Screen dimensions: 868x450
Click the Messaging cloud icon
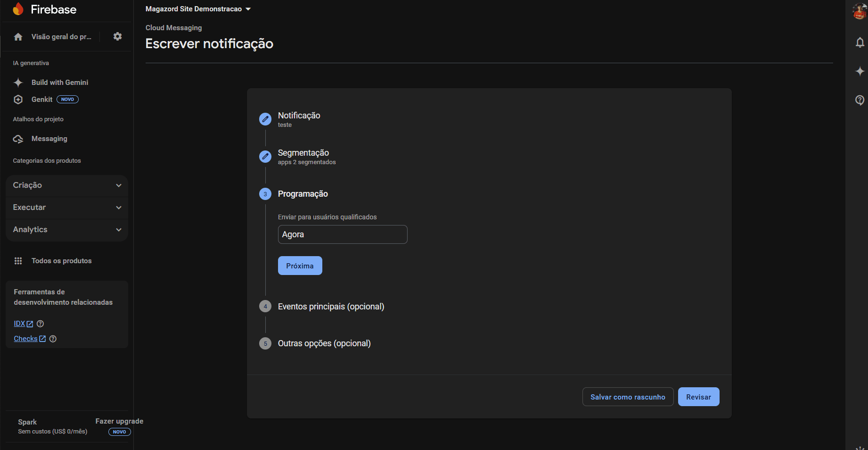tap(18, 139)
